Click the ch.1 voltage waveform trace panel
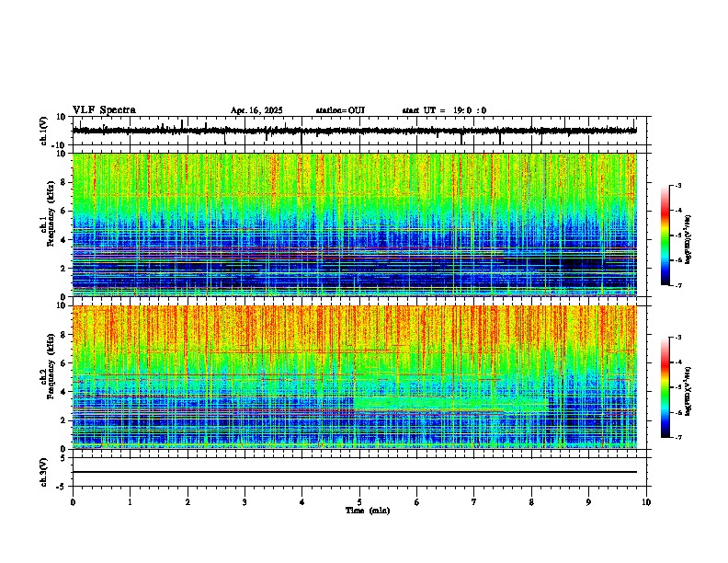This screenshot has width=728, height=563. pos(361,131)
